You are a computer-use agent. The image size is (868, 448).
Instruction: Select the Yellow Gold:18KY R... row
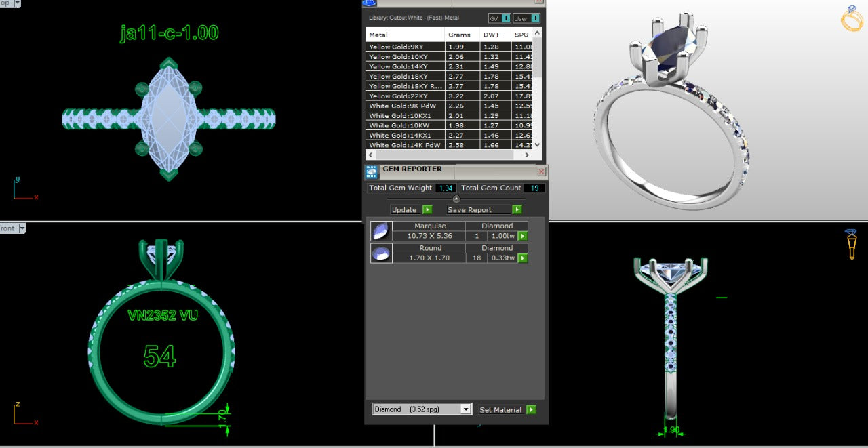coord(449,86)
